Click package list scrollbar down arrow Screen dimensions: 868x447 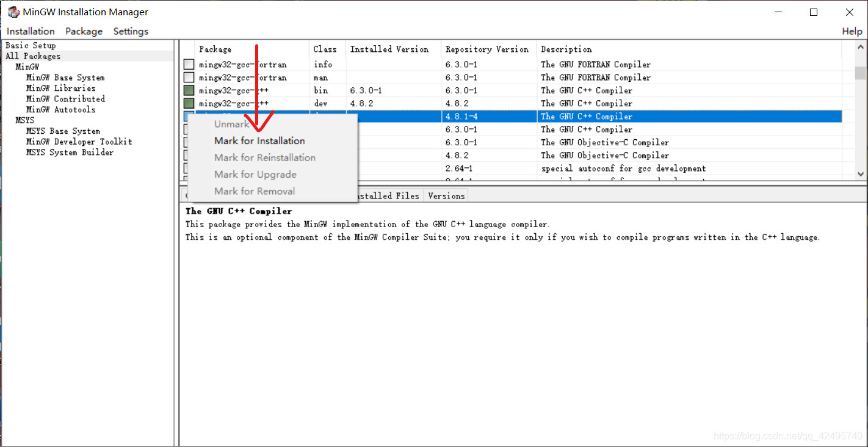coord(861,174)
